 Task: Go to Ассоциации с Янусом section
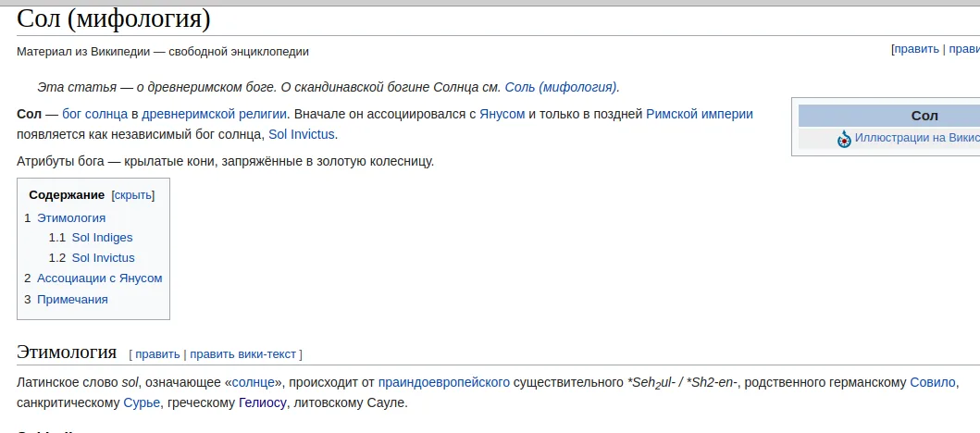[x=99, y=278]
